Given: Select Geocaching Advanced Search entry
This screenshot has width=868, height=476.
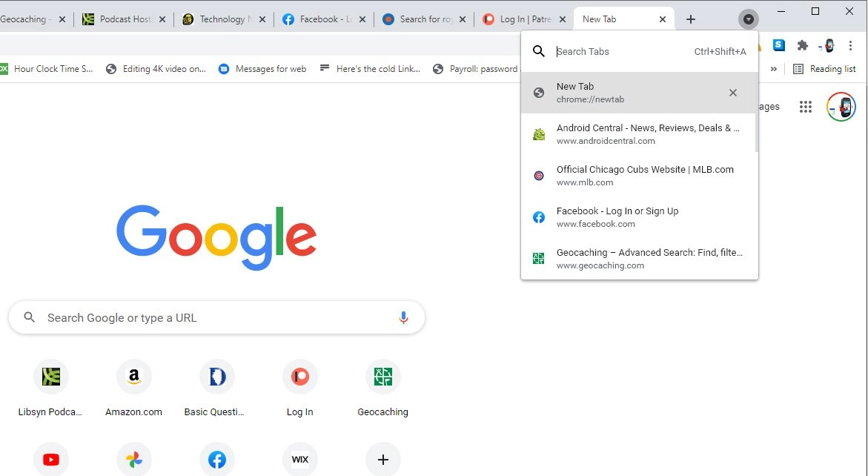Looking at the screenshot, I should click(x=640, y=259).
